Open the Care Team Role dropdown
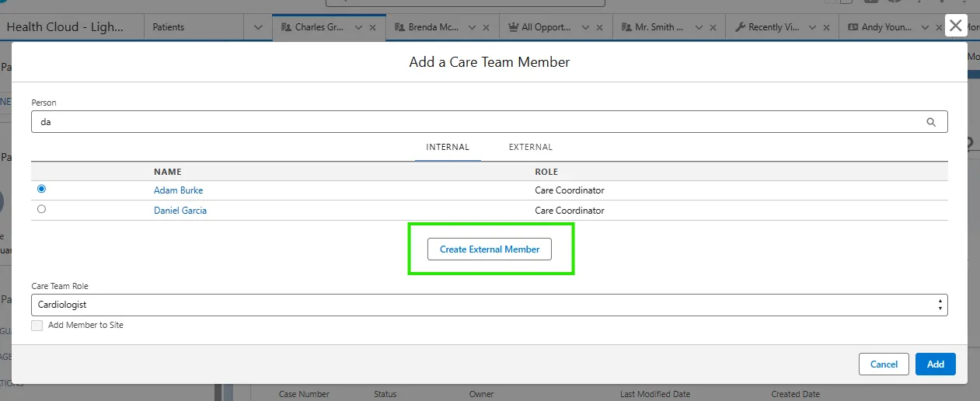Screen dimensions: 980x401 tap(489, 305)
